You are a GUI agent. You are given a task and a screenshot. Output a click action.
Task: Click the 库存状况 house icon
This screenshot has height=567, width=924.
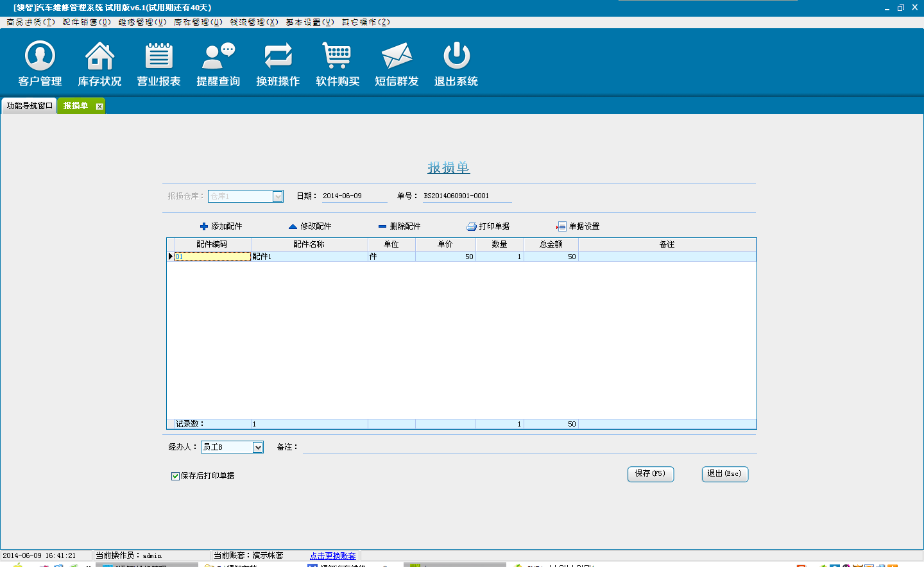[99, 56]
